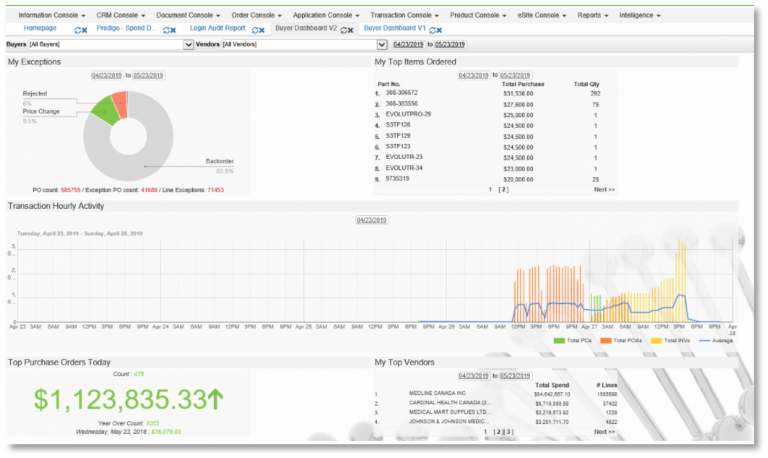Close the Buyer Dashboard V2 tab
This screenshot has width=768, height=458.
(351, 30)
